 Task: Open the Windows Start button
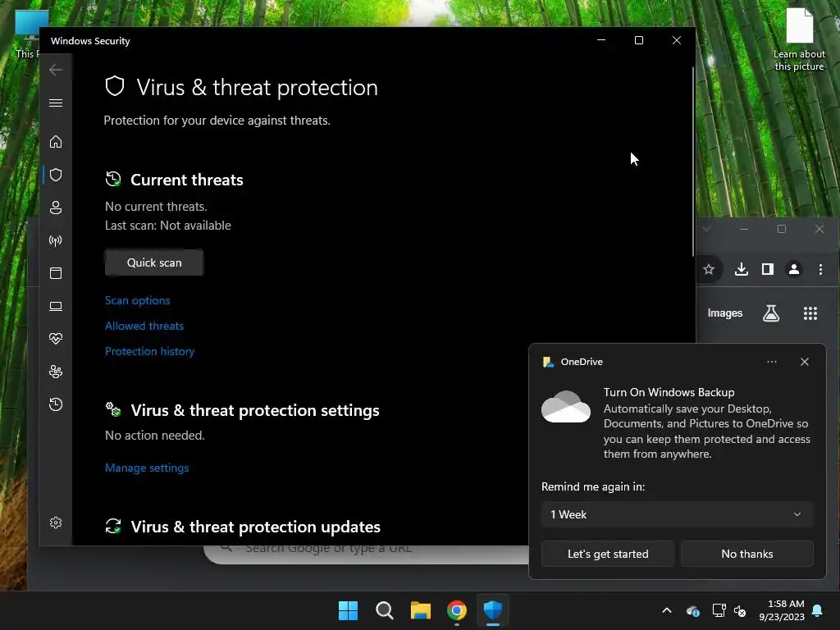coord(348,610)
